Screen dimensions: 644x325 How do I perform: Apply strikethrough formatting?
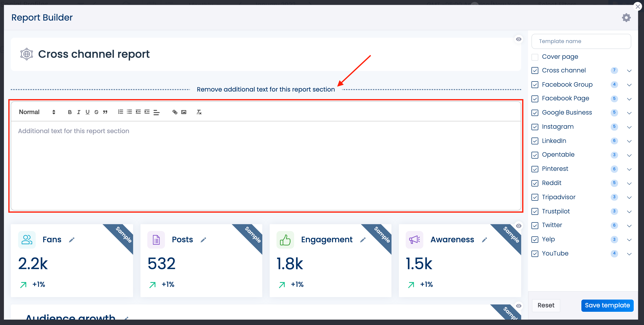(96, 112)
